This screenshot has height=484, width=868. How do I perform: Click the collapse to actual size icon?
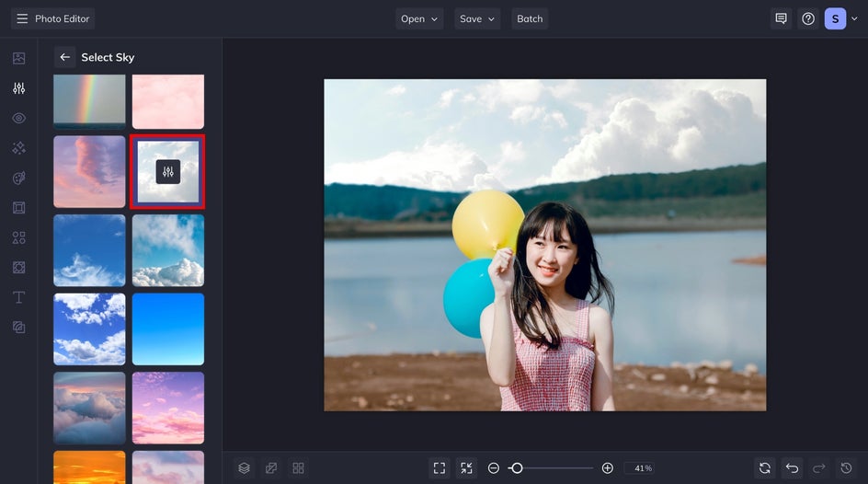coord(467,468)
